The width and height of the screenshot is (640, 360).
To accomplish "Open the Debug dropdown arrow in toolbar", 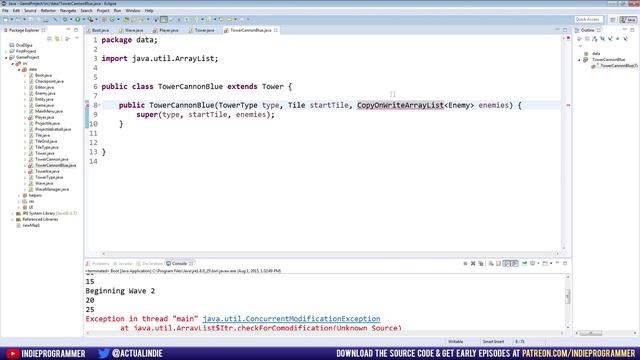I will point(71,19).
